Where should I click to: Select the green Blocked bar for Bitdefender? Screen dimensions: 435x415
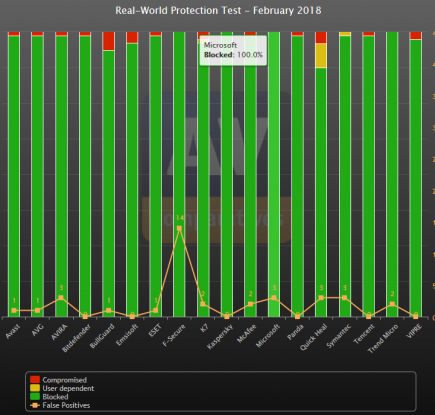coord(85,176)
